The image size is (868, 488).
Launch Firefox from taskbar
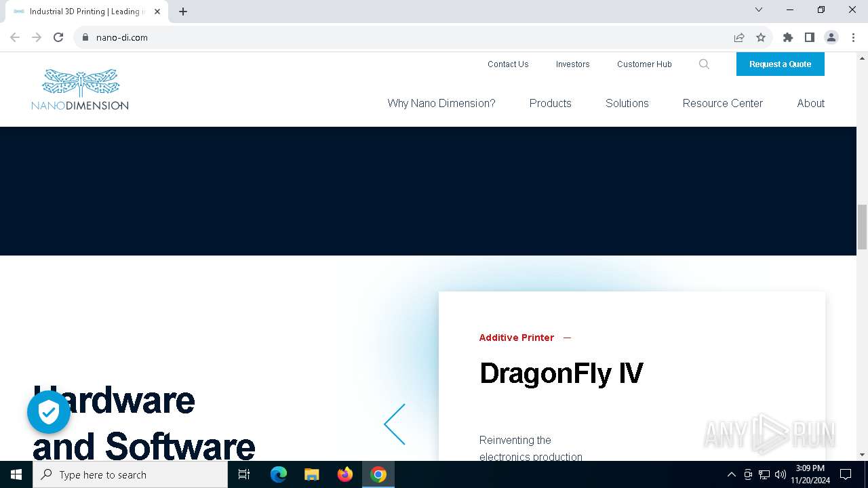345,474
